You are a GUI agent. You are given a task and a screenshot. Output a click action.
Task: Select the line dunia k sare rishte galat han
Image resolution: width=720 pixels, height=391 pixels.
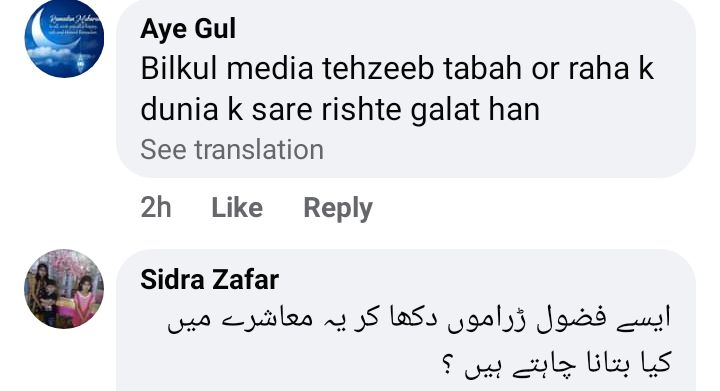[340, 110]
